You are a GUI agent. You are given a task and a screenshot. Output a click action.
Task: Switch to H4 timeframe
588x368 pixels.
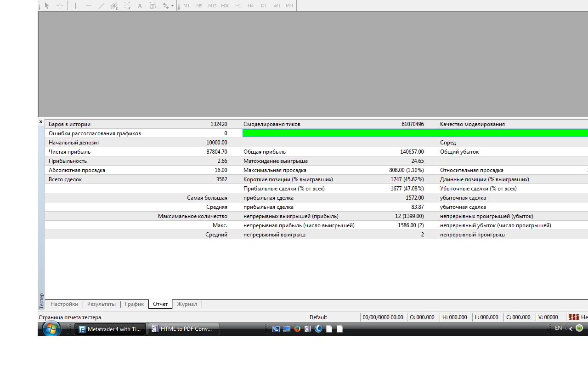(x=250, y=6)
